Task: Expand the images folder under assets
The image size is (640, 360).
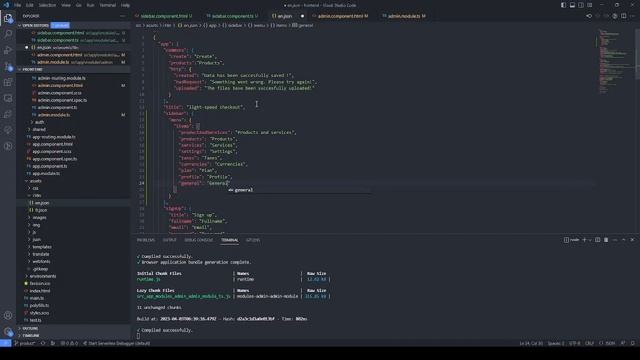Action: 39,218
